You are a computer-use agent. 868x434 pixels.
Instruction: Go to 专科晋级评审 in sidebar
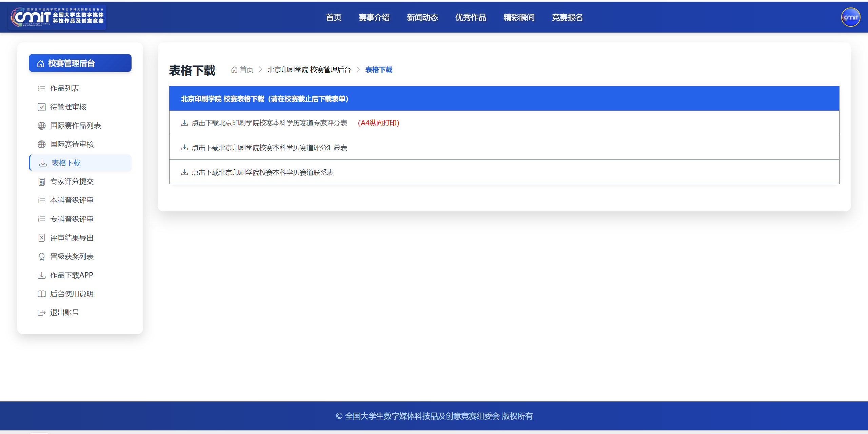click(80, 219)
